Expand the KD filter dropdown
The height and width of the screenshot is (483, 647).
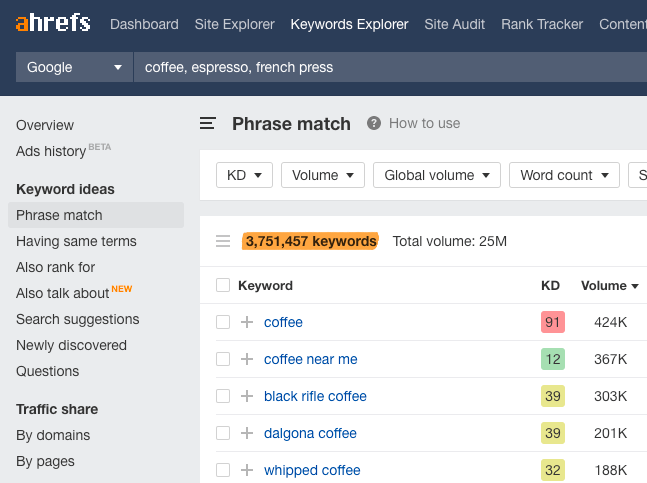[244, 175]
